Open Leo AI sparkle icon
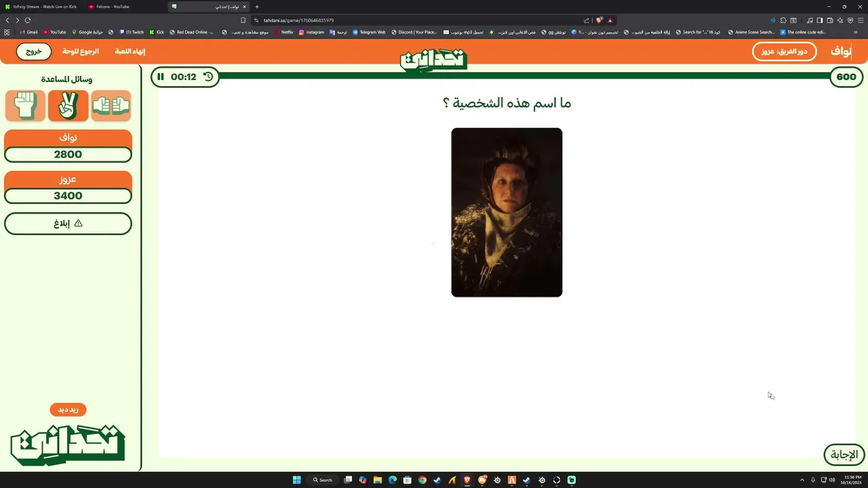 pos(840,20)
